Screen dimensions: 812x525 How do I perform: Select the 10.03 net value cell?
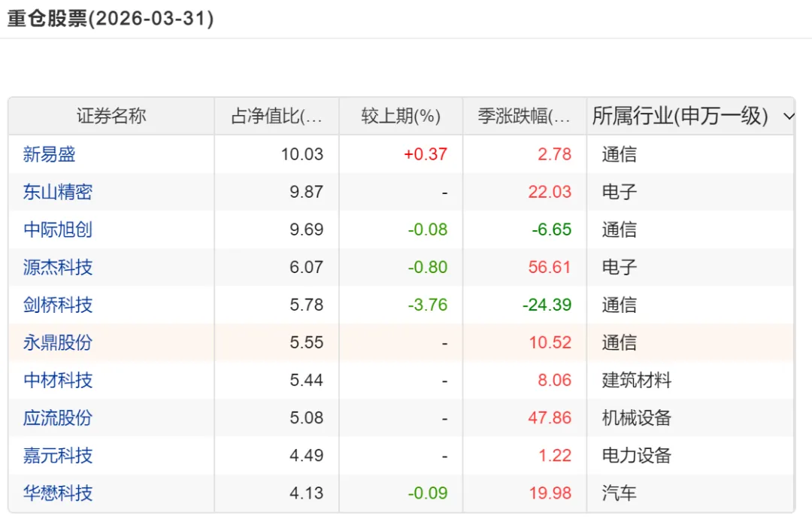tap(302, 154)
